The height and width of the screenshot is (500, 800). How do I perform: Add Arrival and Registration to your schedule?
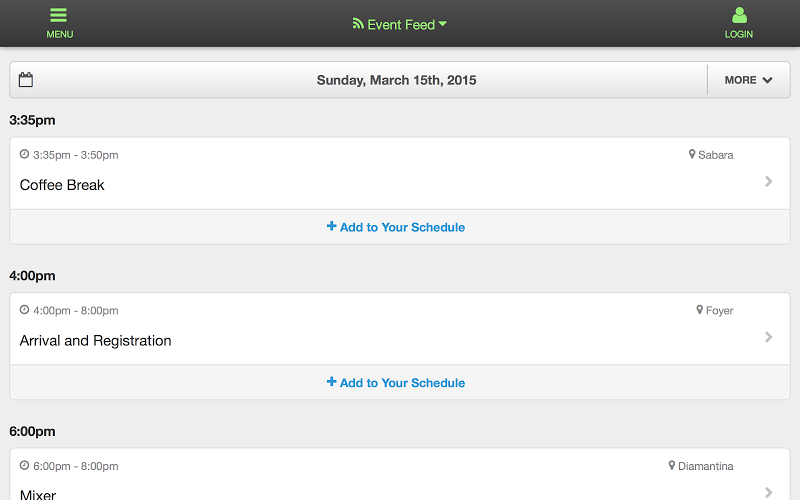coord(396,383)
